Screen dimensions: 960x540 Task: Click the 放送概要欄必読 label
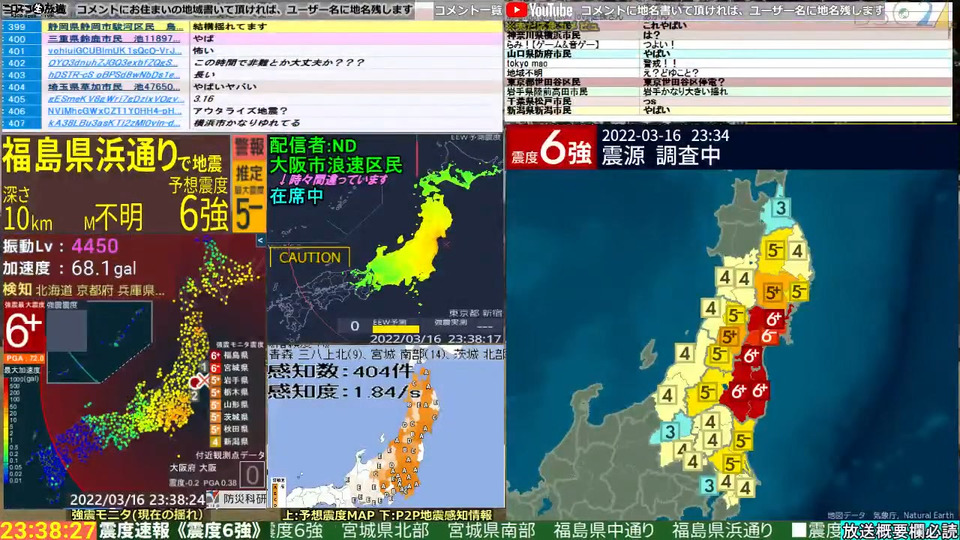(900, 531)
